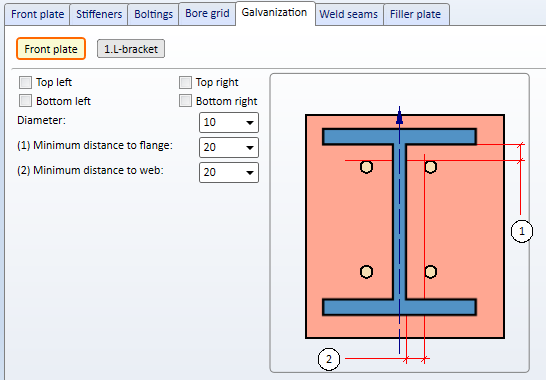Enable the Top left checkbox

click(25, 83)
